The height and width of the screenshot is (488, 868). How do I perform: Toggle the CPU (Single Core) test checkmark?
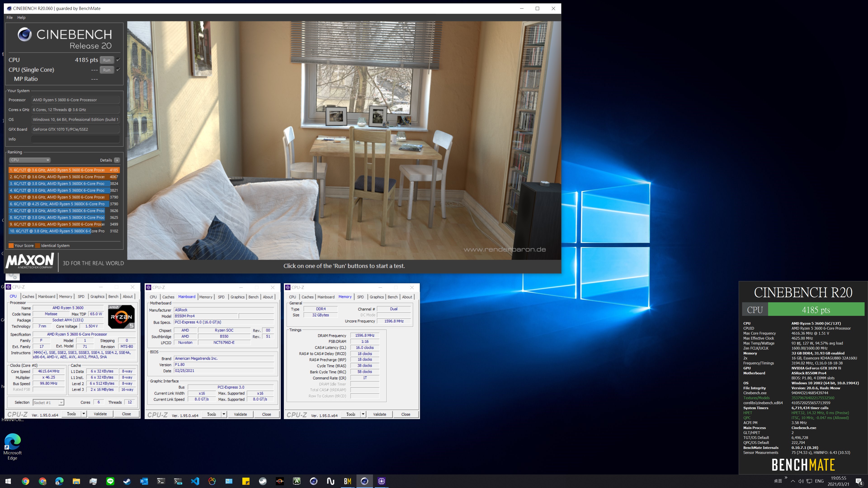click(118, 70)
